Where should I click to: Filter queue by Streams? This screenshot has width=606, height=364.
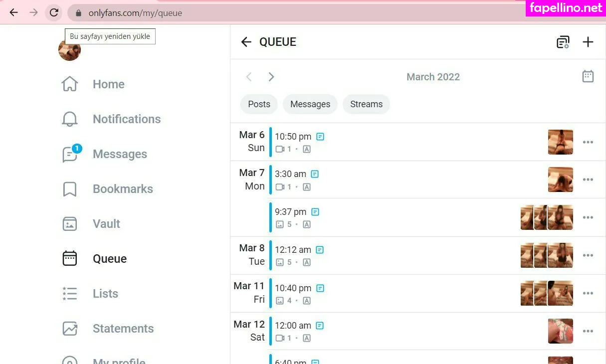366,104
